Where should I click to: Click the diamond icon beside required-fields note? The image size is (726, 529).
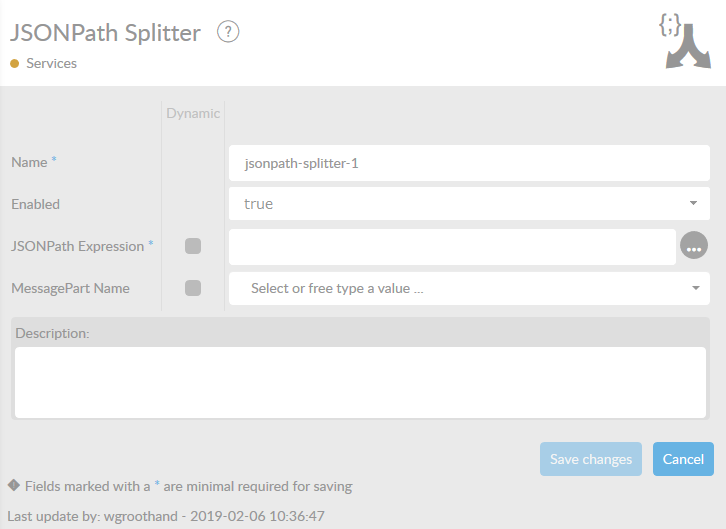pos(13,485)
